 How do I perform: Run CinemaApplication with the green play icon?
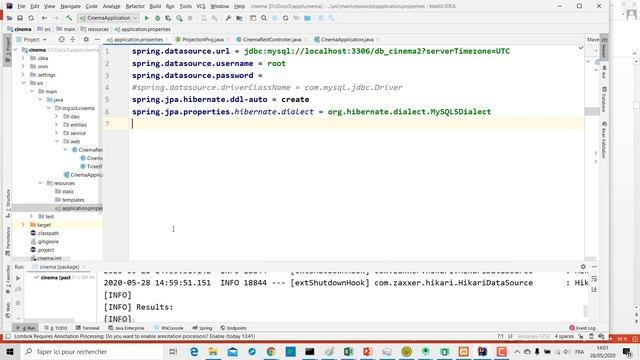point(147,18)
